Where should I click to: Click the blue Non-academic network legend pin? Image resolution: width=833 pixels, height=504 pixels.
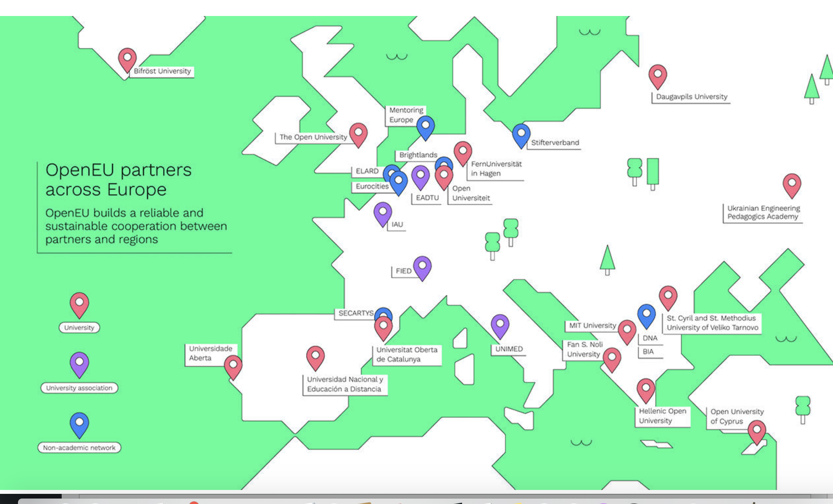click(x=79, y=425)
